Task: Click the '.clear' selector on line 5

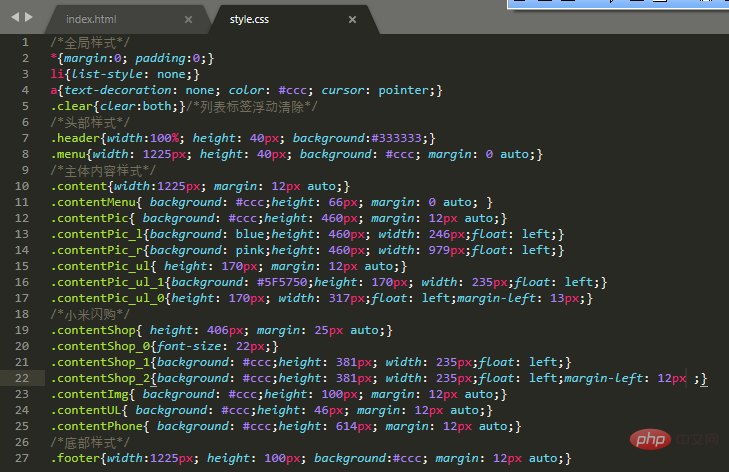Action: pos(72,106)
